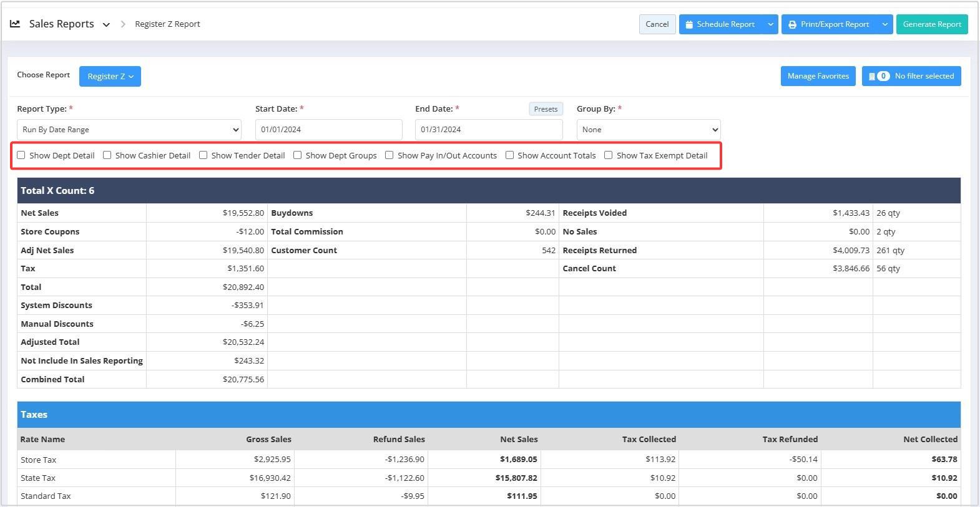Tick Show Pay In/Out Accounts checkbox
Screen dimensions: 980x507
coord(389,155)
